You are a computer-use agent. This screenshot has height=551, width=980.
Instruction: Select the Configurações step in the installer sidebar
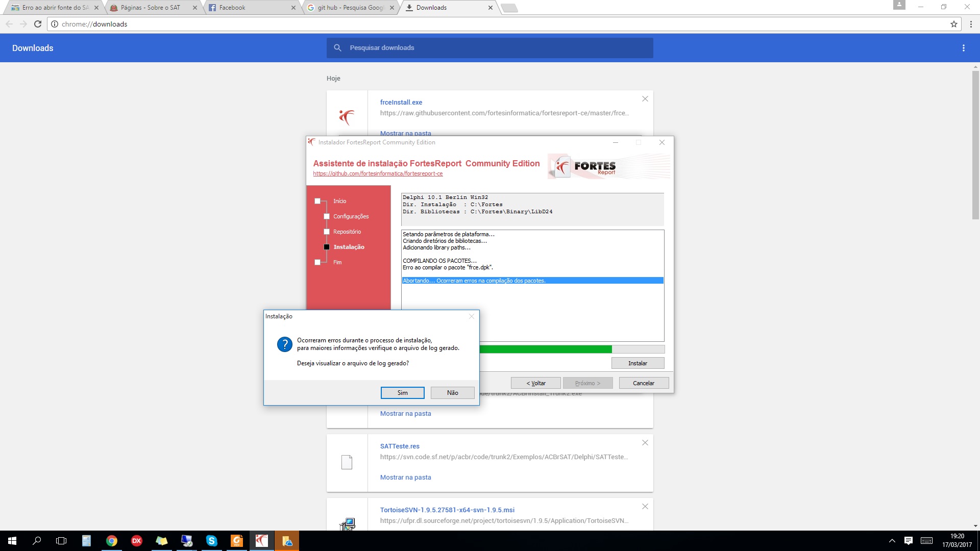point(351,216)
